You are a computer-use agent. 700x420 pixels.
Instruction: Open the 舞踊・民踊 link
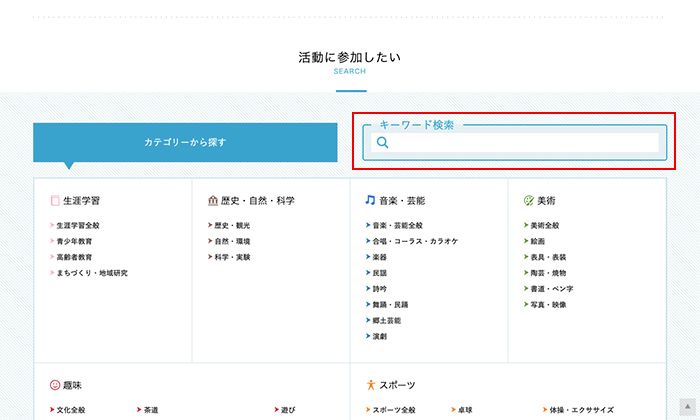(x=390, y=305)
